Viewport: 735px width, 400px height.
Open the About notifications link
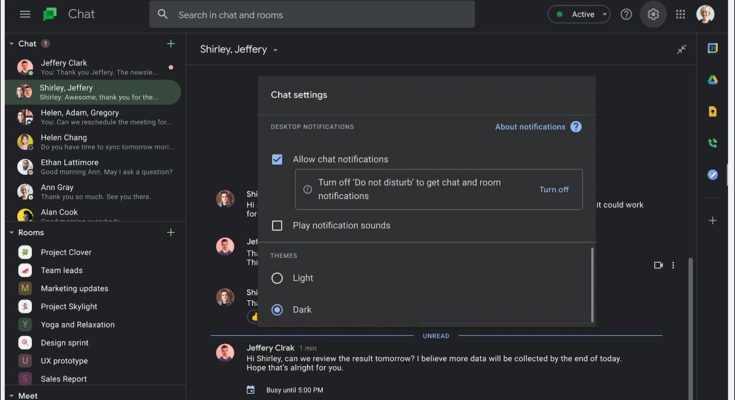pyautogui.click(x=530, y=127)
